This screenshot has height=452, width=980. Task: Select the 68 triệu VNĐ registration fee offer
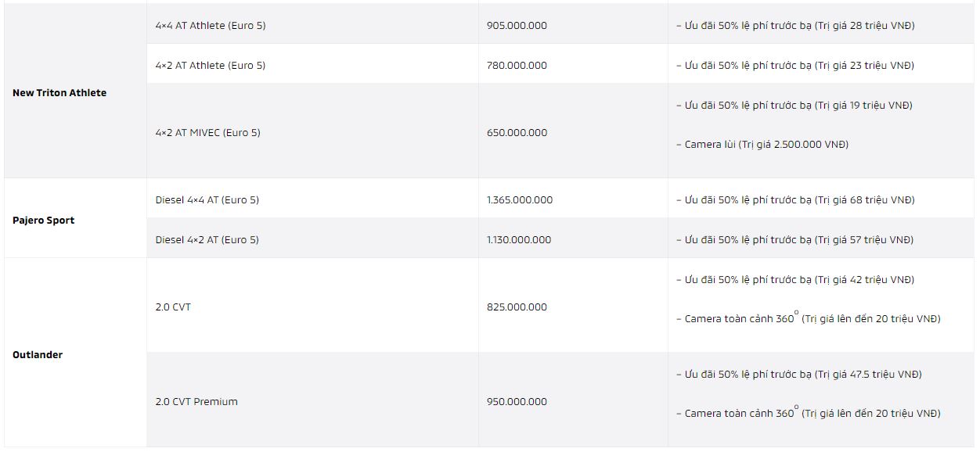click(795, 199)
